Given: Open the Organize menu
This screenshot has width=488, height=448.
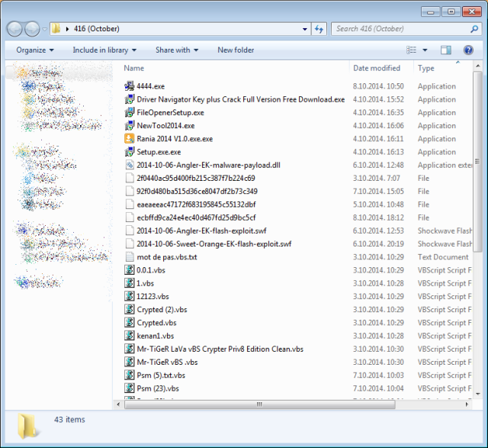Looking at the screenshot, I should tap(35, 50).
